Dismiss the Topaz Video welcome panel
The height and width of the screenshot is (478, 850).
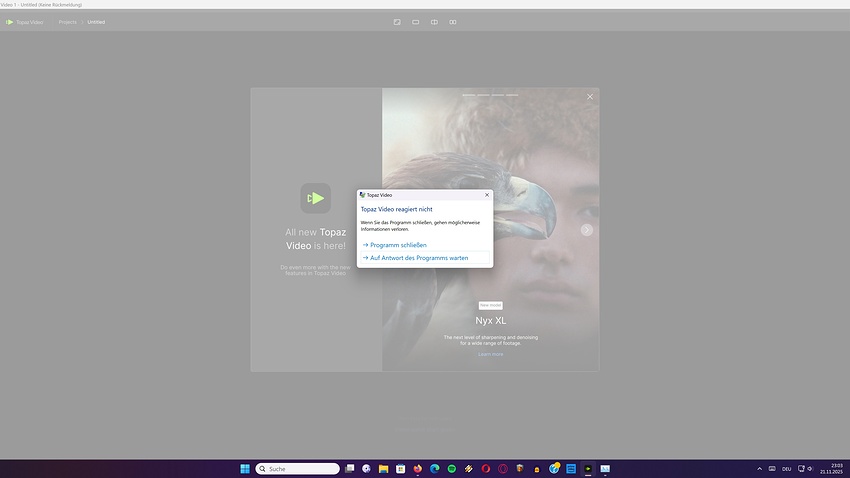point(590,96)
